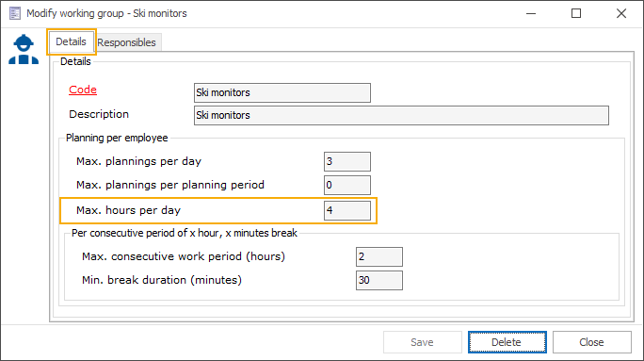
Task: Switch to the Details tab
Action: tap(71, 41)
